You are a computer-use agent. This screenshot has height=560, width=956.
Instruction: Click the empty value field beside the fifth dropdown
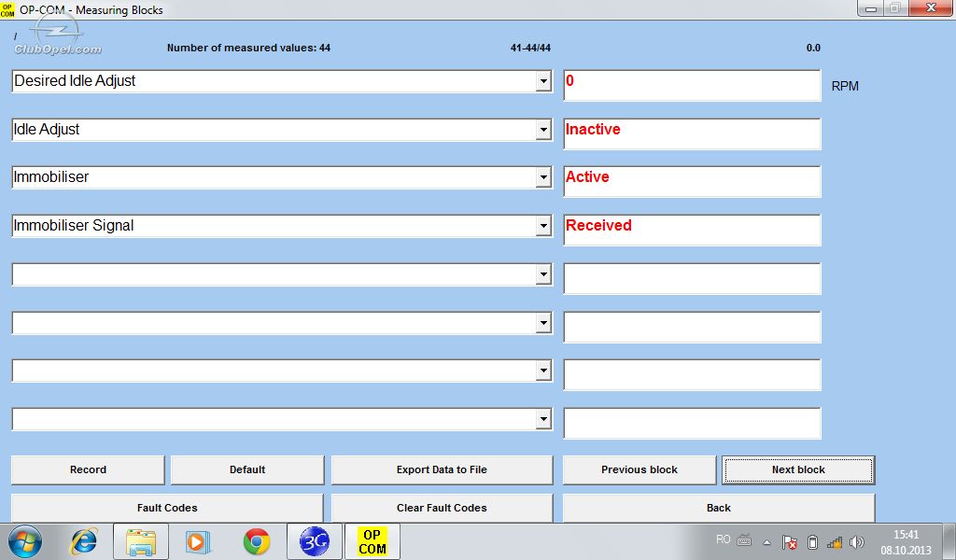tap(692, 278)
